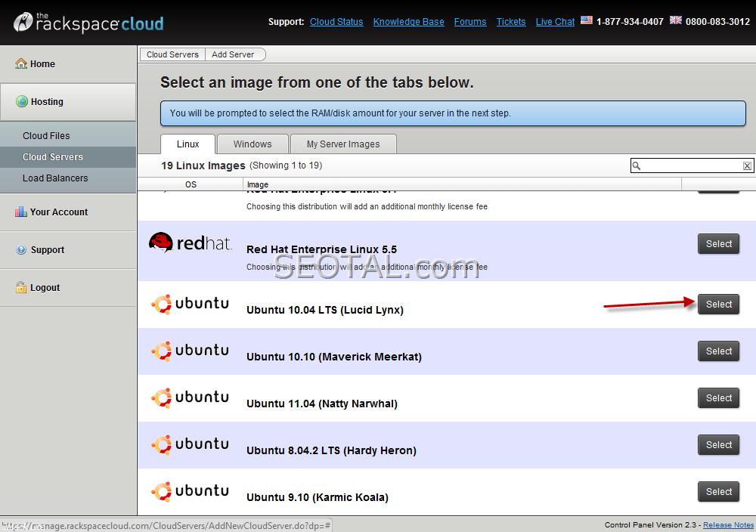Open the Hosting menu
The height and width of the screenshot is (532, 756).
[68, 102]
